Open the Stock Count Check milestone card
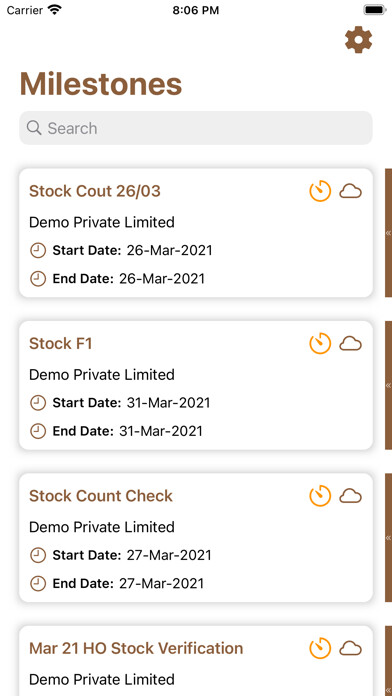 (x=196, y=538)
